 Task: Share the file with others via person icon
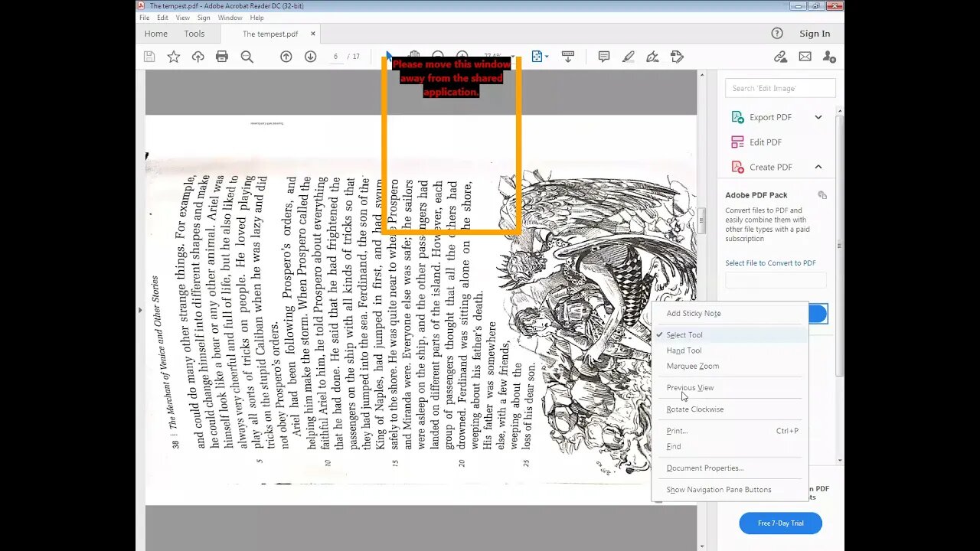pyautogui.click(x=829, y=57)
